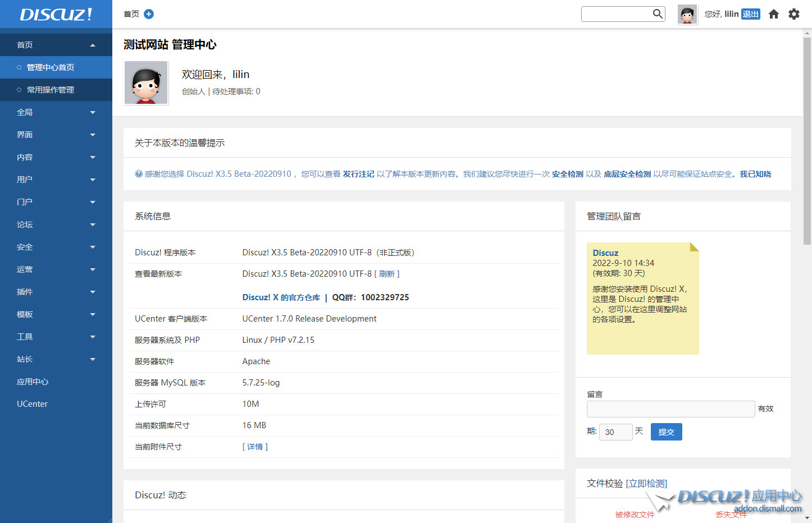Image resolution: width=812 pixels, height=523 pixels.
Task: Click the small user avatar in header
Action: coord(687,15)
